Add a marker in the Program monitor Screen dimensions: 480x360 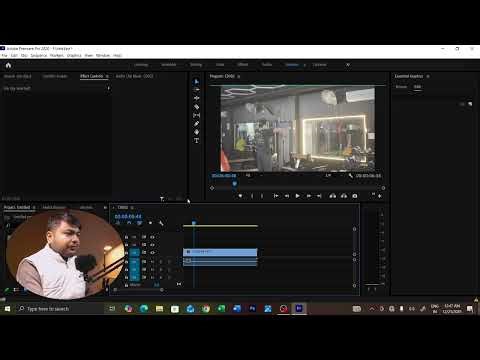[x=240, y=196]
